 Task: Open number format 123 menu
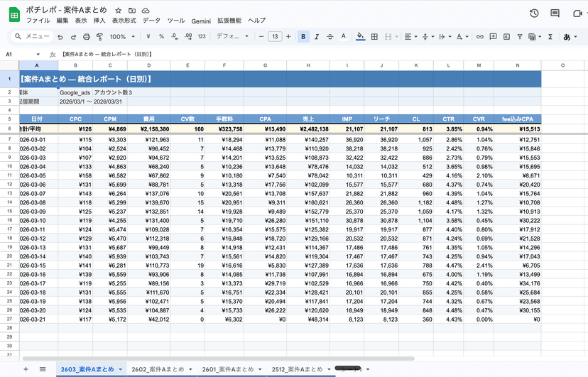[202, 36]
